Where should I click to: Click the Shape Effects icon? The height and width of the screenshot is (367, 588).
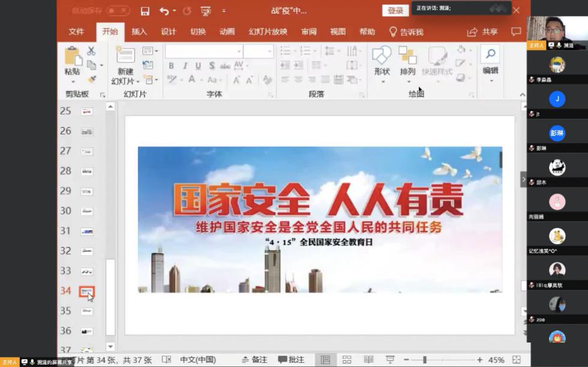click(461, 77)
